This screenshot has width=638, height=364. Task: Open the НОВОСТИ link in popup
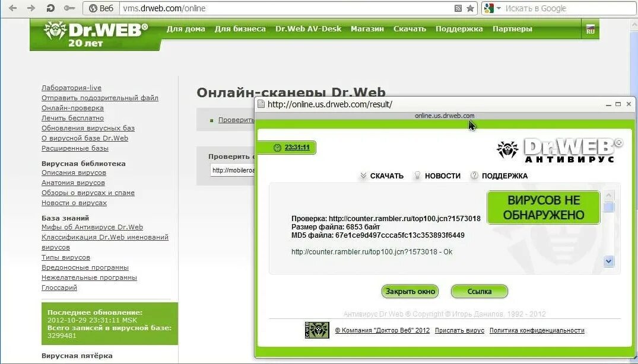tap(443, 176)
